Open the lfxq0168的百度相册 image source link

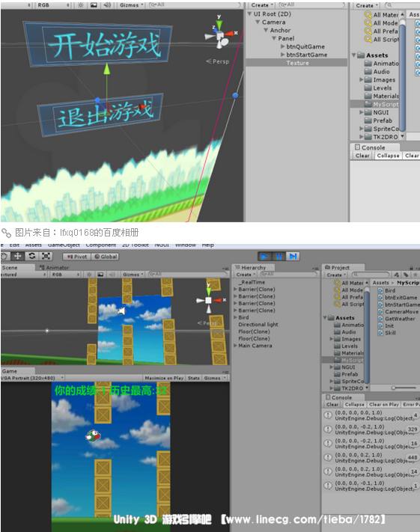(x=99, y=233)
